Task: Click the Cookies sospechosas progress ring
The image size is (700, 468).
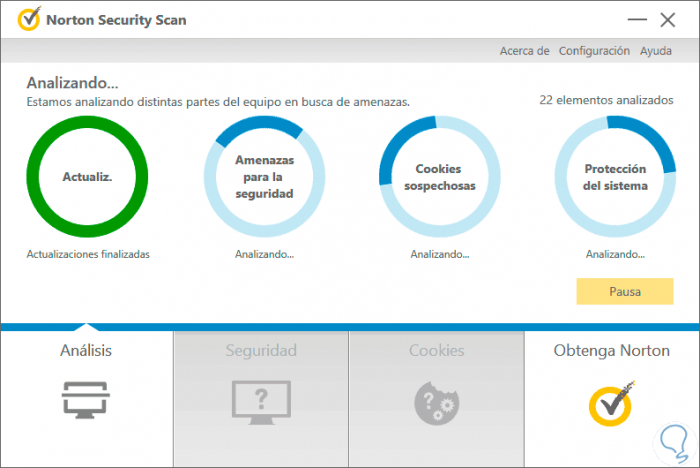Action: pyautogui.click(x=440, y=176)
